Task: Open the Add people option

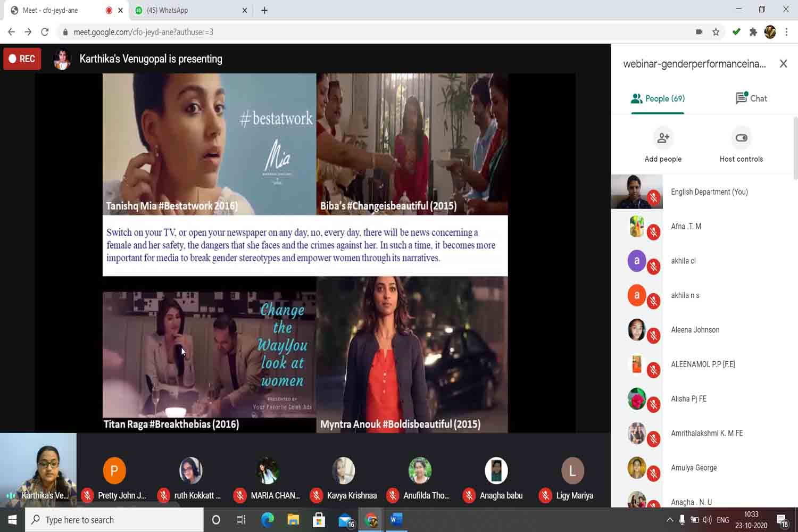Action: (662, 145)
